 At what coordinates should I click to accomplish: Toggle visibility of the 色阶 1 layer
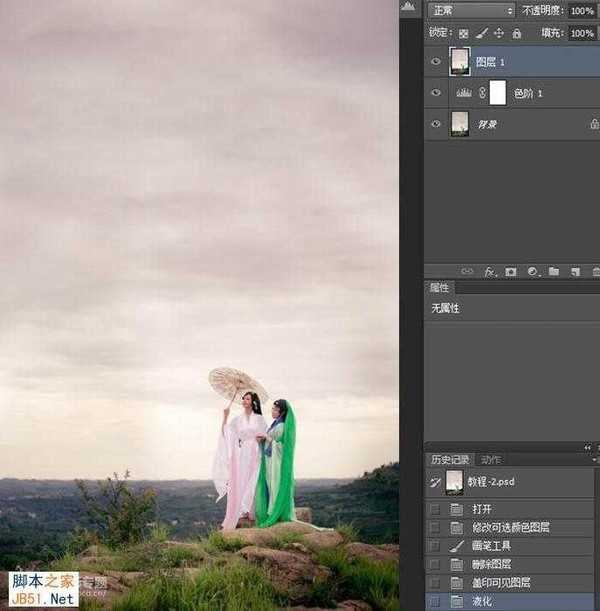pyautogui.click(x=435, y=93)
